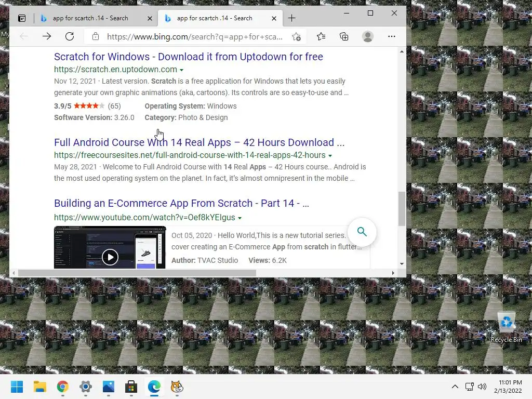Open a new tab with plus button
532x399 pixels.
point(292,18)
